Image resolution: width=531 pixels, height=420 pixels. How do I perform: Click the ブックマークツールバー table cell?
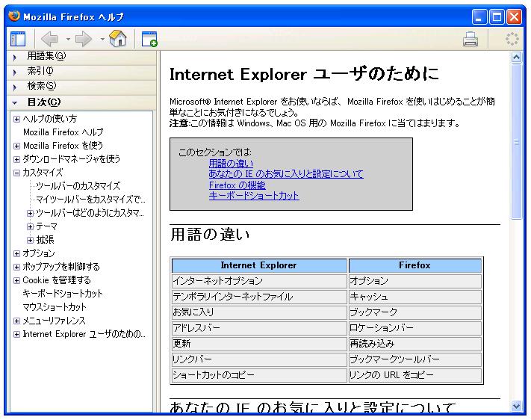[x=415, y=359]
